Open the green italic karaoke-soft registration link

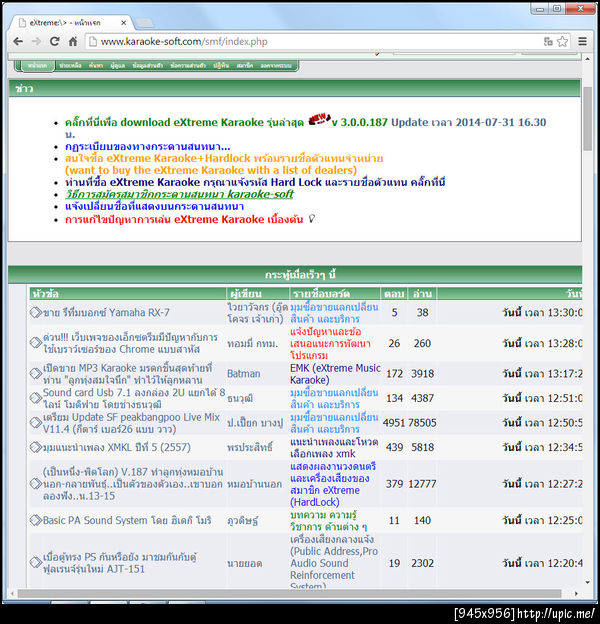(179, 194)
